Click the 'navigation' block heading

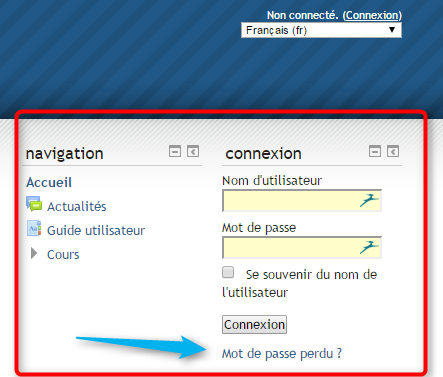point(65,154)
